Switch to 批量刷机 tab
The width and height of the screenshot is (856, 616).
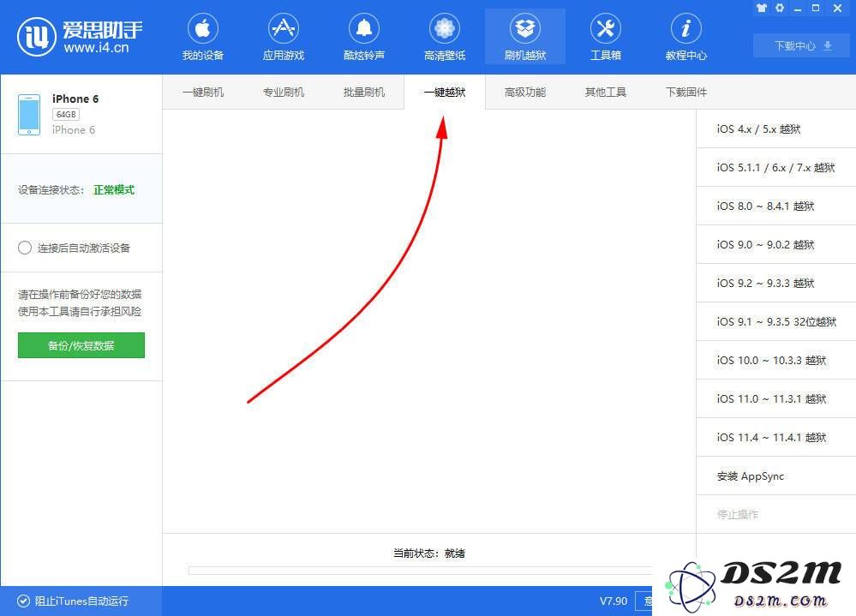364,93
